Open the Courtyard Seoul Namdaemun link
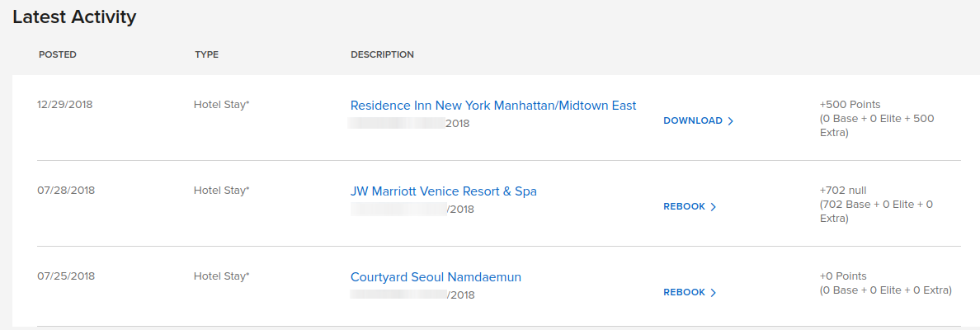The image size is (980, 330). pos(436,277)
